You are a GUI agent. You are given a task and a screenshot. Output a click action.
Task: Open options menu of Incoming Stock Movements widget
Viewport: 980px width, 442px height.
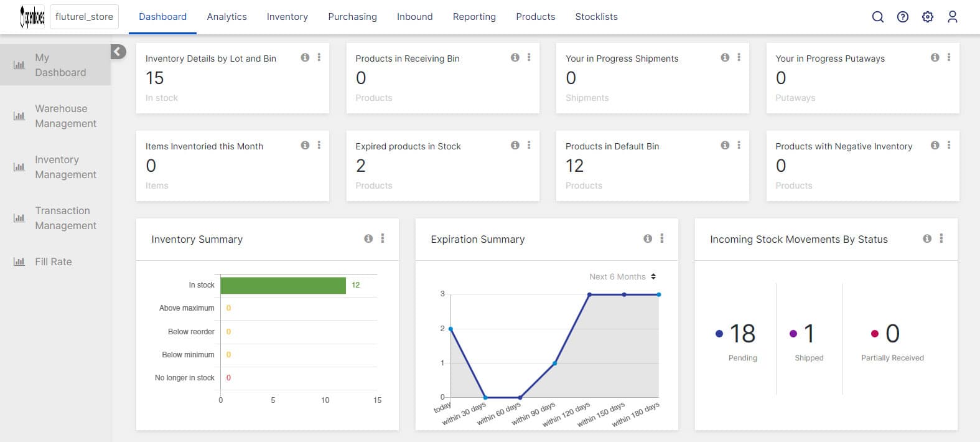941,238
